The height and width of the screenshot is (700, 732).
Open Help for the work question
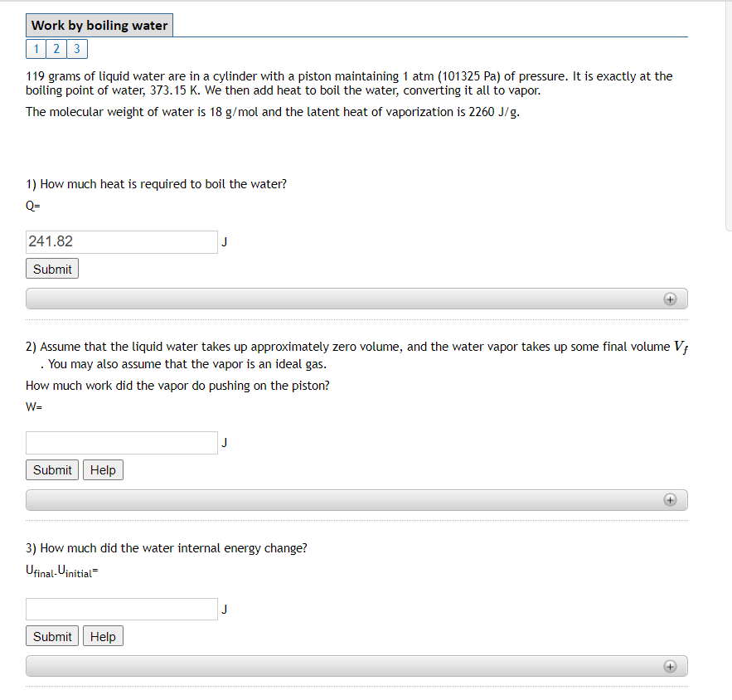point(103,469)
